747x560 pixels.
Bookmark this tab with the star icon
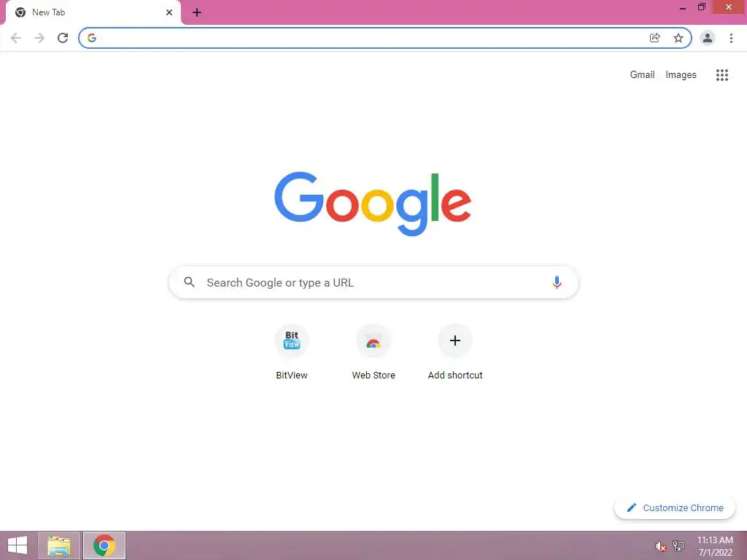(678, 38)
